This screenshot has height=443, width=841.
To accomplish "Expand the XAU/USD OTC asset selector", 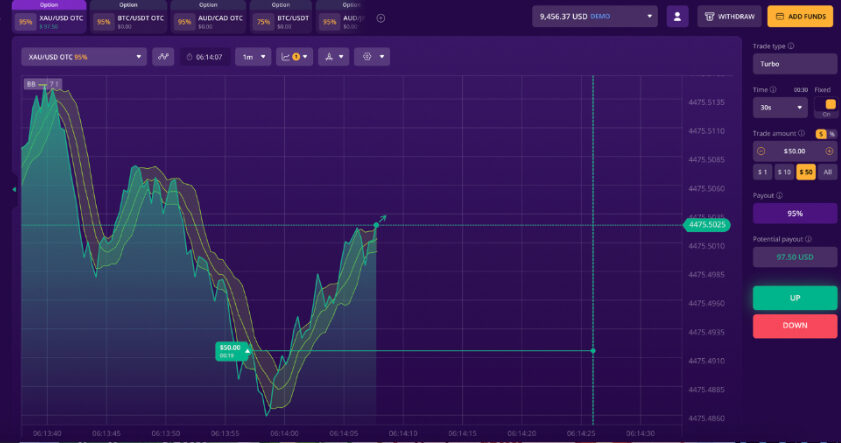I will 84,57.
